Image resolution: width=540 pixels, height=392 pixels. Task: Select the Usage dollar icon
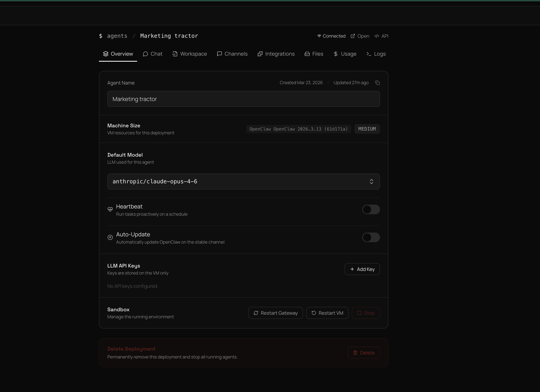[x=336, y=54]
